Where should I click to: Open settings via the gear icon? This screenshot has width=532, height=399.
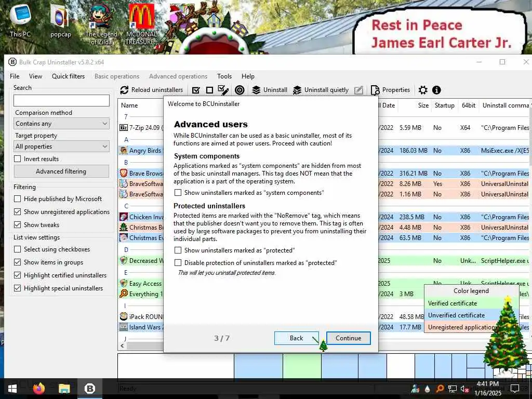[x=423, y=90]
